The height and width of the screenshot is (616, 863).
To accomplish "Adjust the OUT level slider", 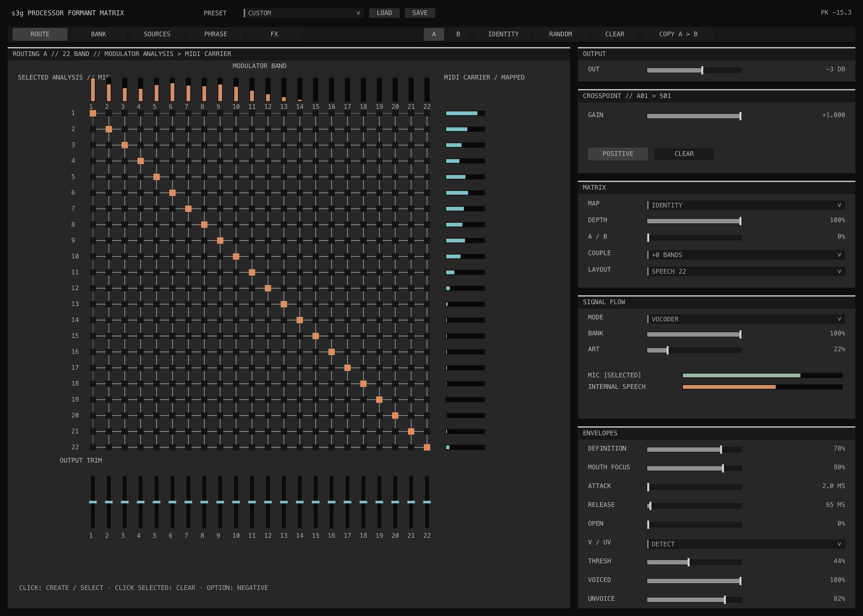I will 694,70.
